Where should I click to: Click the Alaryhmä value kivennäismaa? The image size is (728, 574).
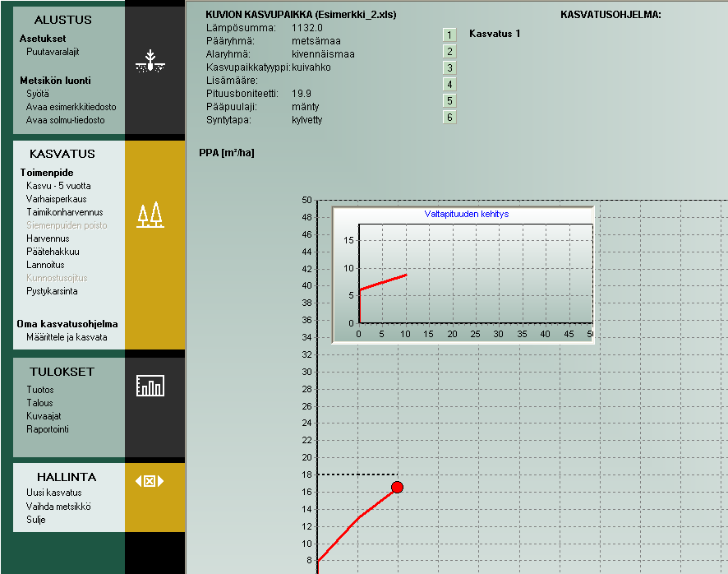323,54
